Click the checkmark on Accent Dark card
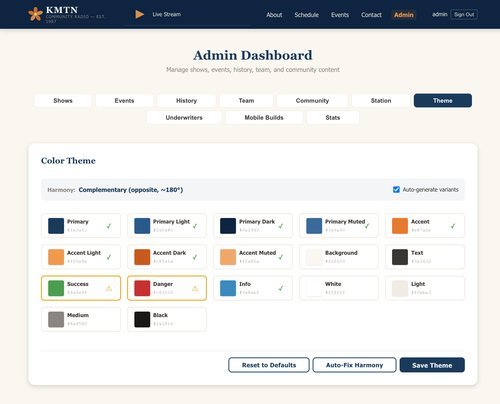Screen dimensions: 500x404 pyautogui.click(x=195, y=257)
